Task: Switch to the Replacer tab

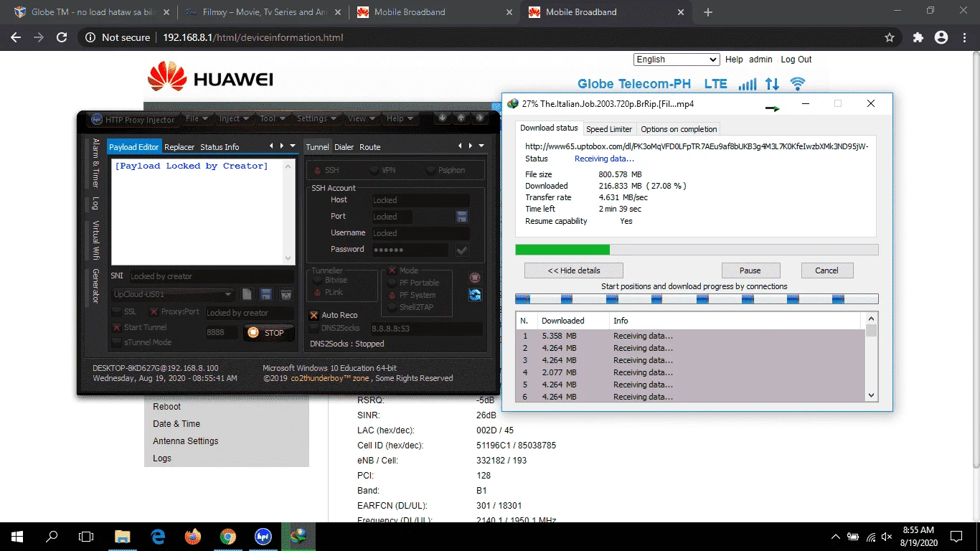Action: point(179,147)
